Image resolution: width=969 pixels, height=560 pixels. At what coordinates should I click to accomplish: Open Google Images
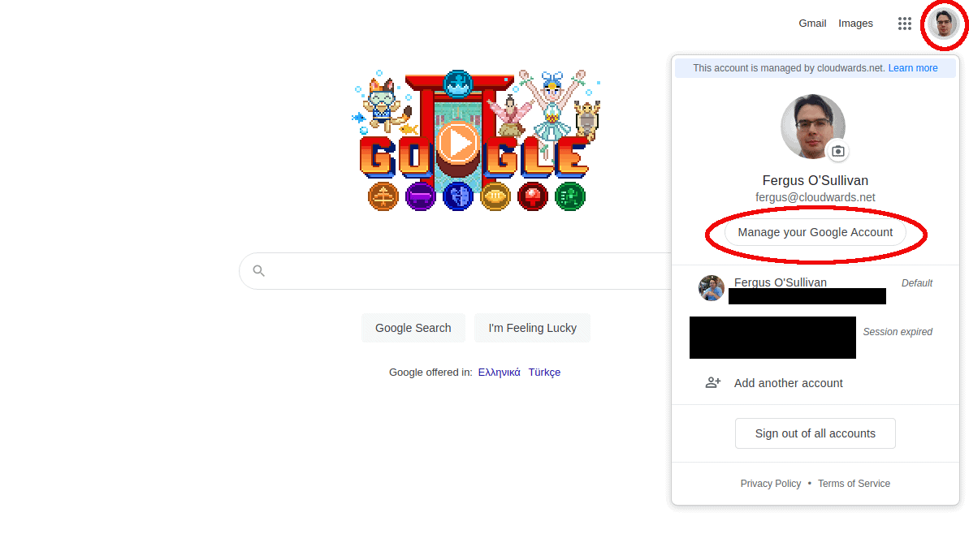click(x=855, y=24)
